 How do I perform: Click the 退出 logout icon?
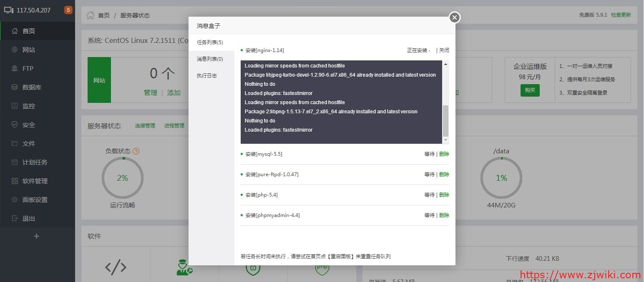(15, 218)
